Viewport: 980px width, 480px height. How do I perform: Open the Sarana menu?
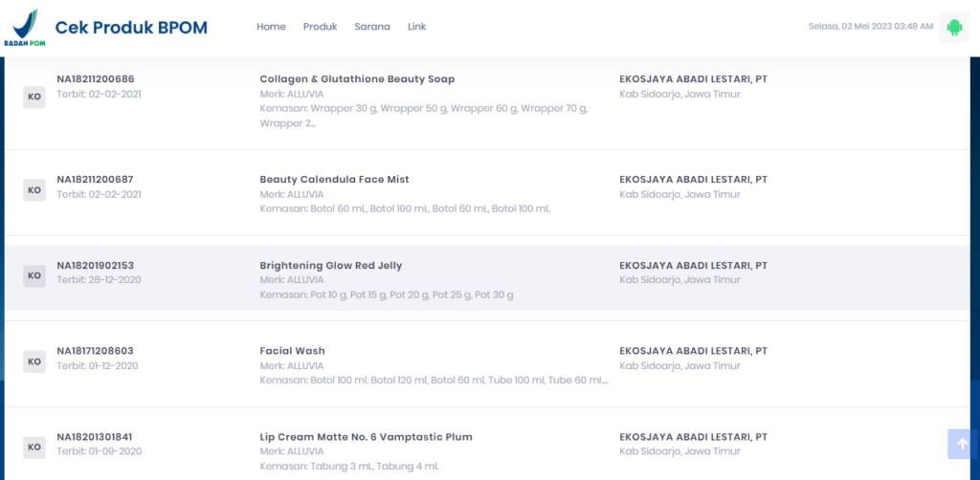click(372, 27)
